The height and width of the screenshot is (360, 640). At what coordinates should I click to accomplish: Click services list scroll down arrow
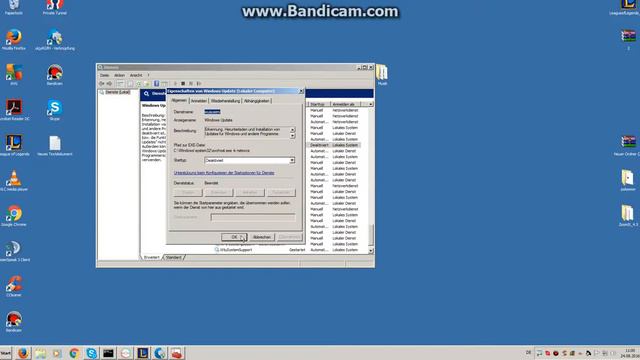[x=371, y=251]
